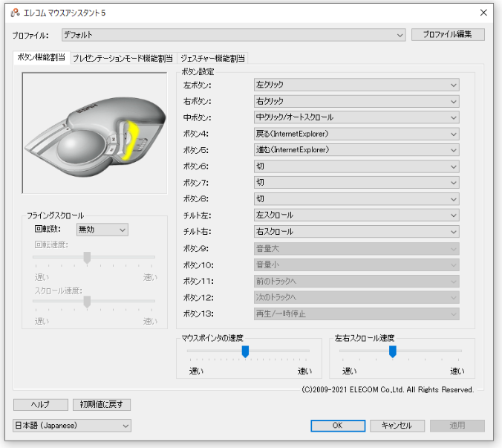Open the チルト左 scroll dropdown

pyautogui.click(x=356, y=215)
